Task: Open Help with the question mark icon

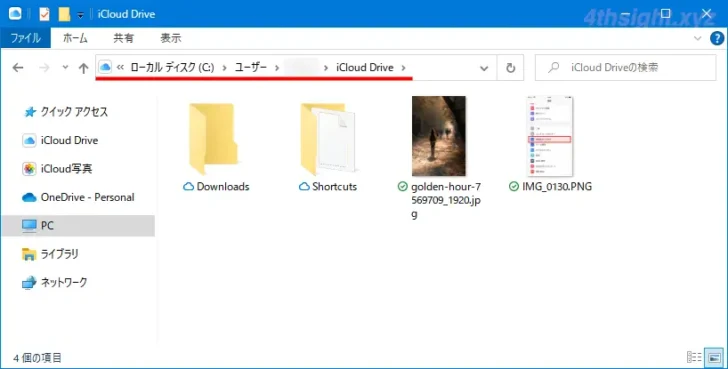Action: pos(717,39)
